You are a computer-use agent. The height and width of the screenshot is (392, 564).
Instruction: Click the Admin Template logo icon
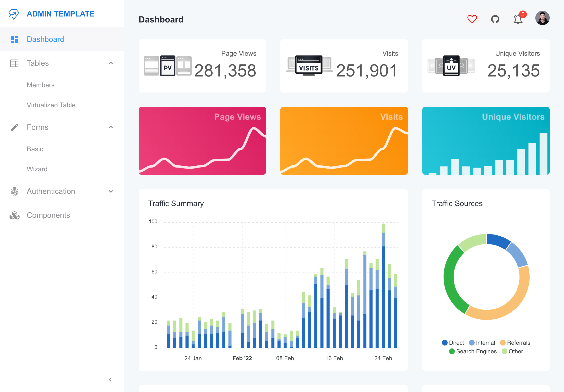click(14, 14)
